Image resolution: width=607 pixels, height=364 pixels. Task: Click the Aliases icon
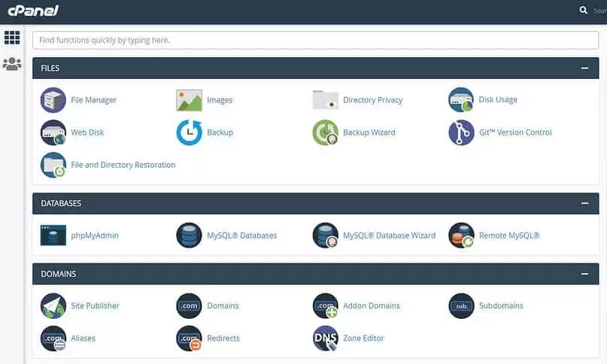click(x=53, y=338)
